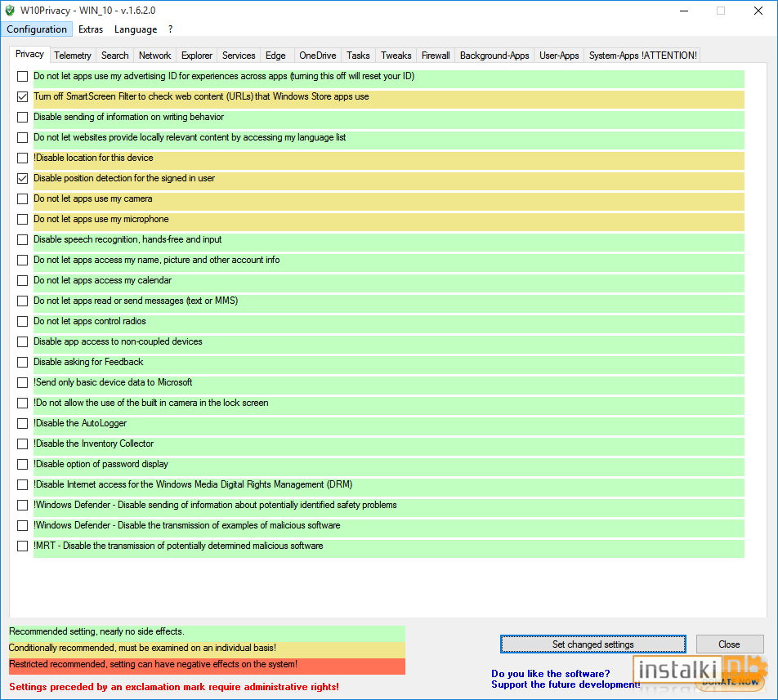The width and height of the screenshot is (778, 700).
Task: Tick 'Disable asking for Feedback' checkbox
Action: [22, 363]
